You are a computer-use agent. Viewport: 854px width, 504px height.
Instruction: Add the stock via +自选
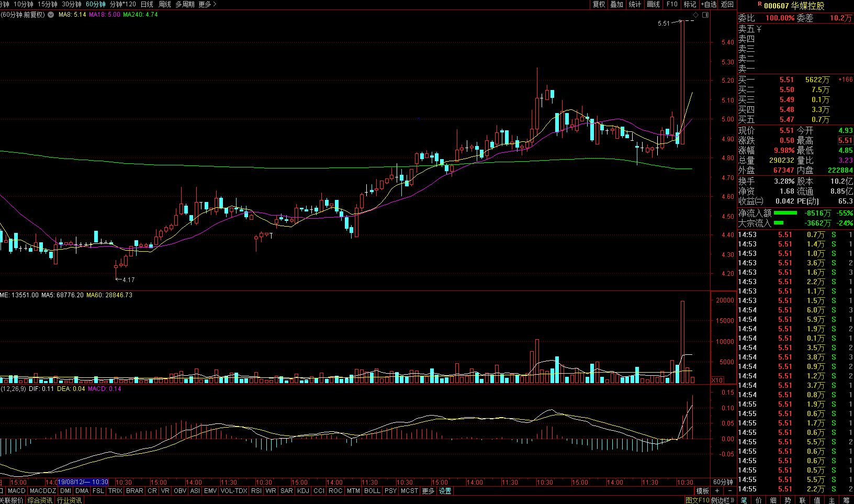point(709,4)
